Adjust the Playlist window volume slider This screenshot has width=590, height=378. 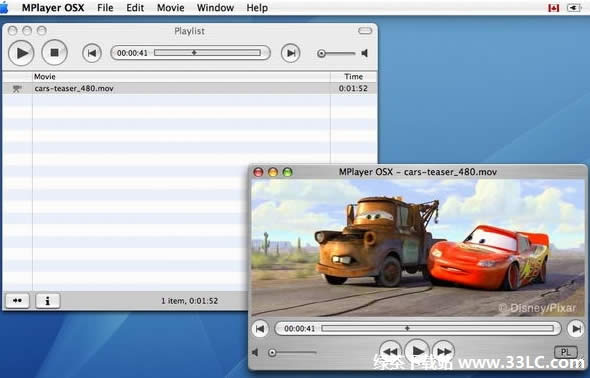click(x=336, y=53)
